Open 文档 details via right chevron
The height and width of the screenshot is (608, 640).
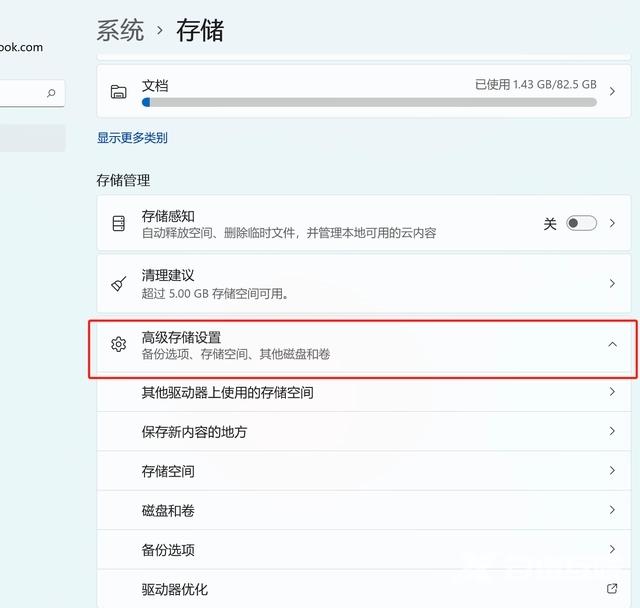612,91
